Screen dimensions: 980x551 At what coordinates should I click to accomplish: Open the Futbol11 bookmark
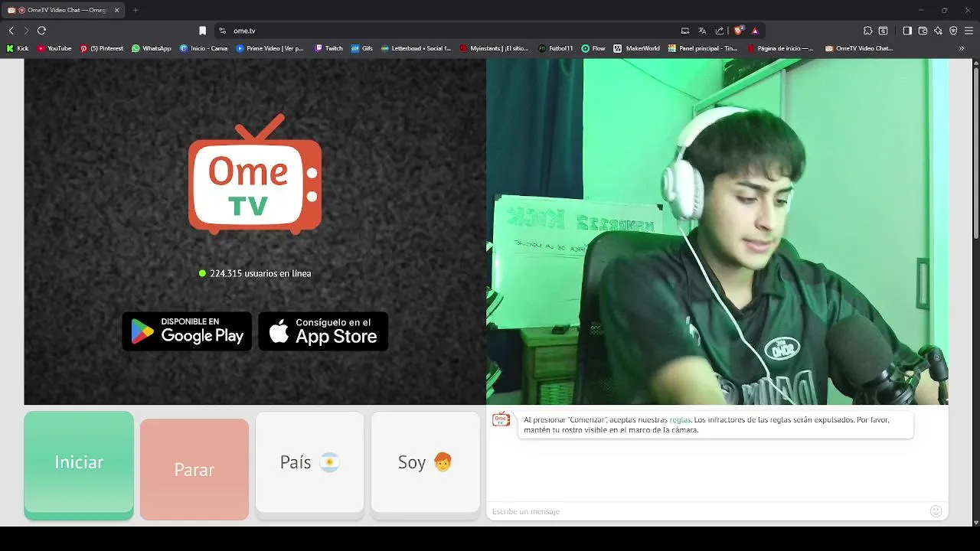tap(556, 48)
